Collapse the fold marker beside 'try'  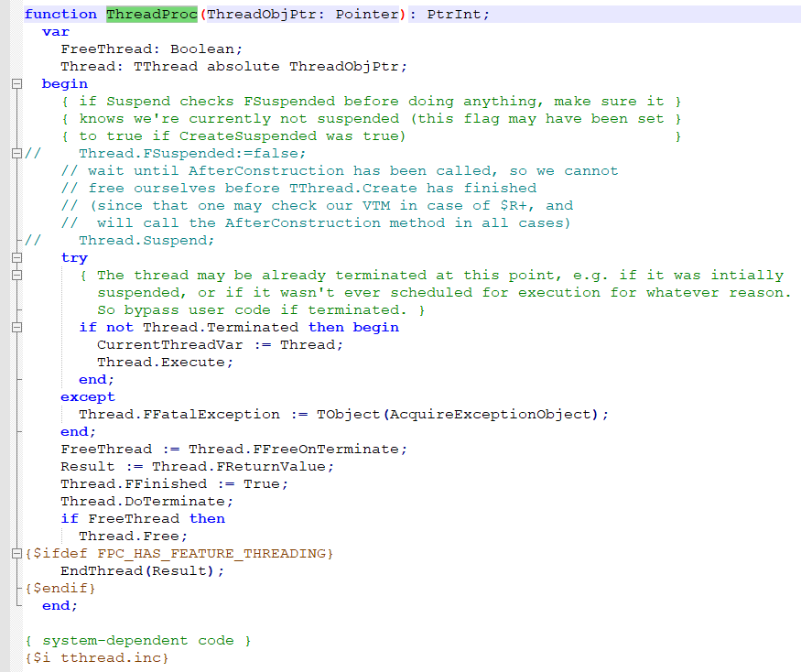pos(16,257)
